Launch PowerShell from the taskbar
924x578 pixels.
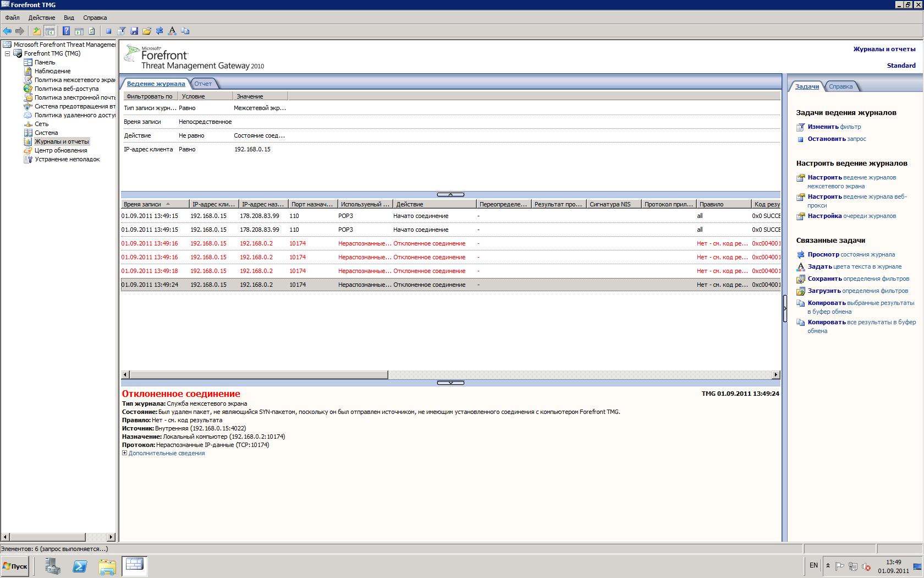[x=80, y=566]
